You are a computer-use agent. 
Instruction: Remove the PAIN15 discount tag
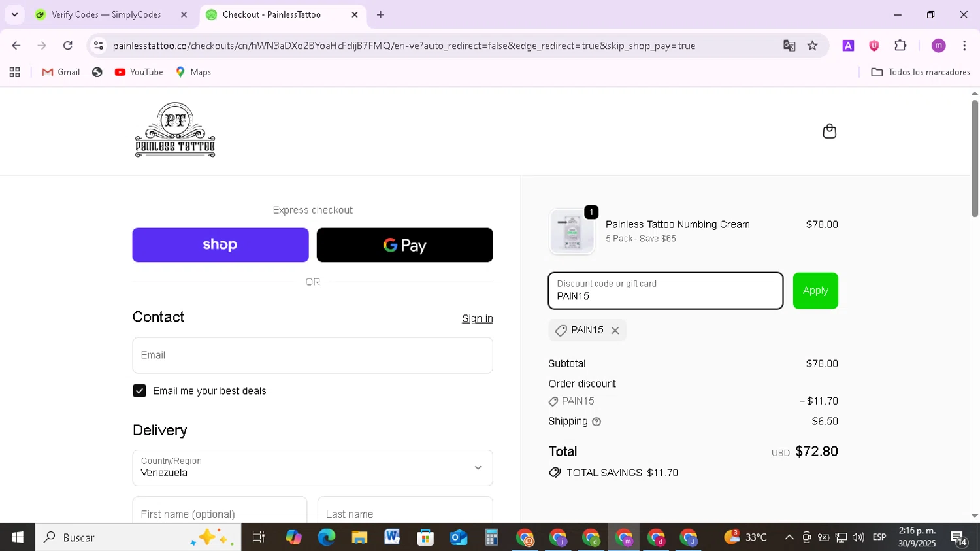point(615,331)
